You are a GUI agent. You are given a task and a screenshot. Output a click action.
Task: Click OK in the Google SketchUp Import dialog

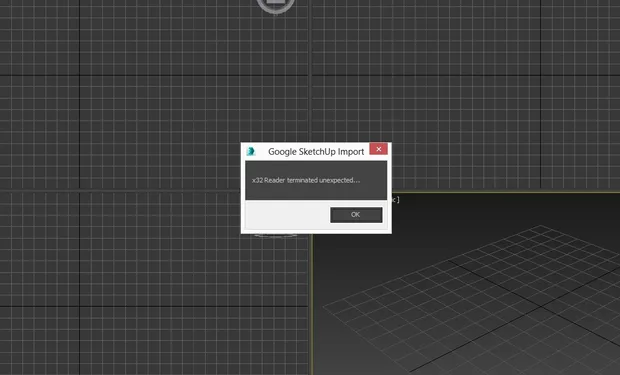356,215
